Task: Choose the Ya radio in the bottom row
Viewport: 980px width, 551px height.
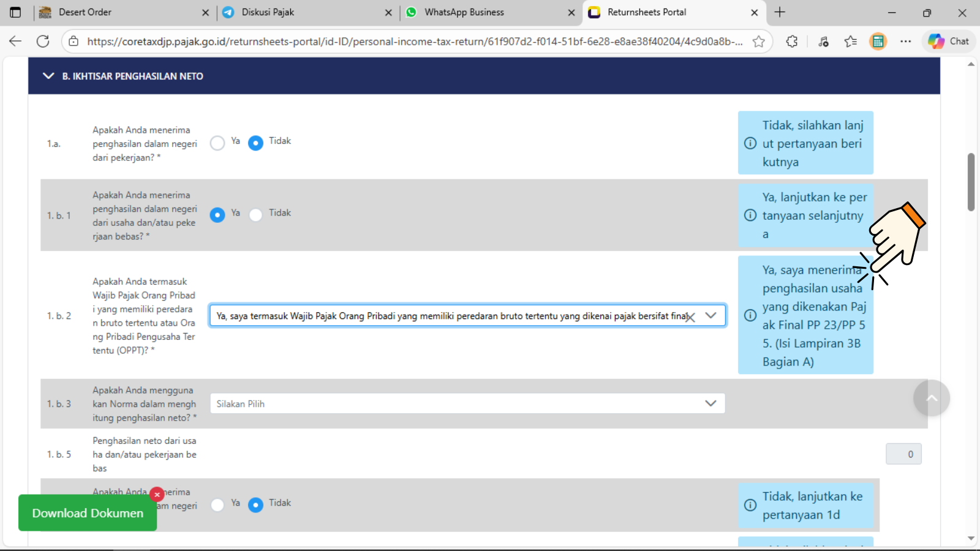Action: coord(217,504)
